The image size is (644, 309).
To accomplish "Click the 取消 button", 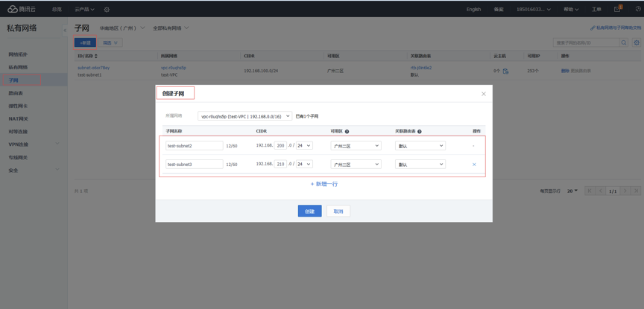I will pos(338,211).
